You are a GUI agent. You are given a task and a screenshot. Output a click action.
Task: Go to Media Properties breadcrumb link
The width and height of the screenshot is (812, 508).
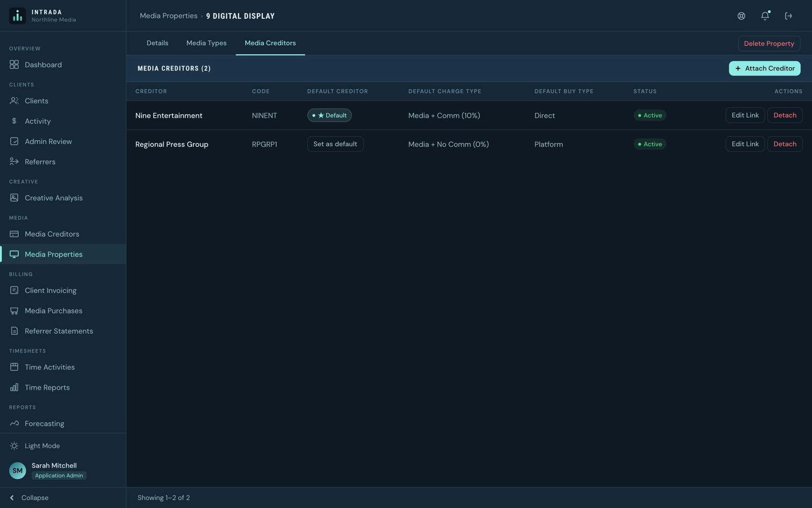[168, 16]
